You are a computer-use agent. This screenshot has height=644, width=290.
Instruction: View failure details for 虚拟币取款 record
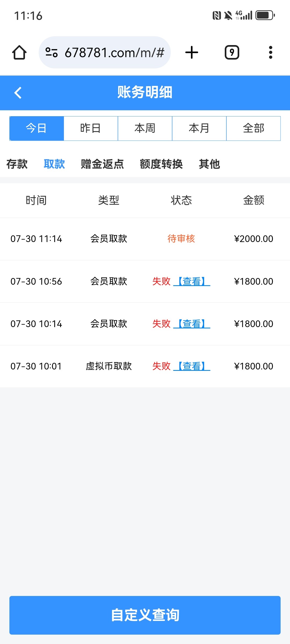[x=192, y=366]
